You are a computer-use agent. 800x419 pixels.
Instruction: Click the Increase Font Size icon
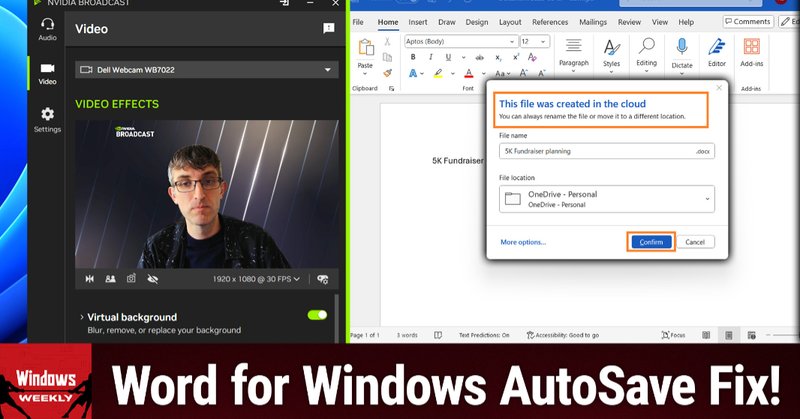[523, 73]
